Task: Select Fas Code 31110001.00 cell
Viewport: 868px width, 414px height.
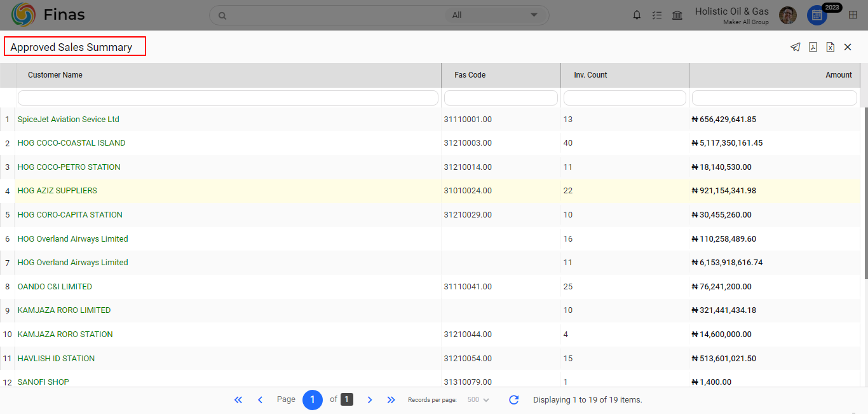Action: click(468, 119)
